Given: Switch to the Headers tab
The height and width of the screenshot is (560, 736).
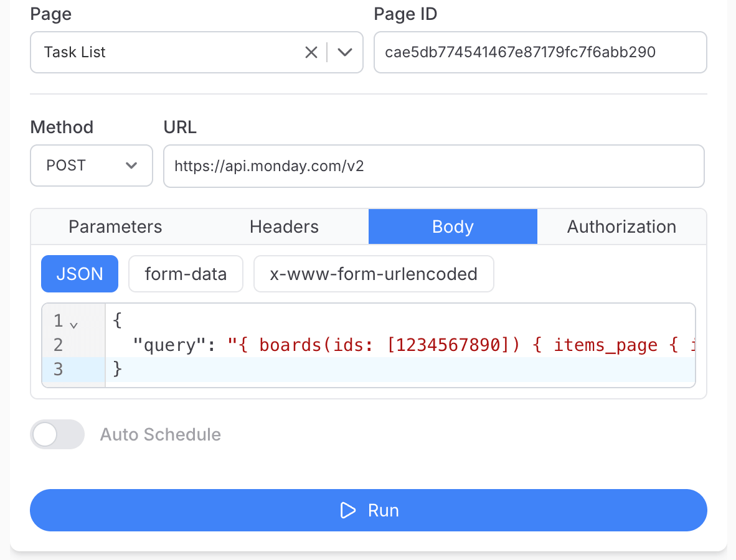Looking at the screenshot, I should point(284,226).
